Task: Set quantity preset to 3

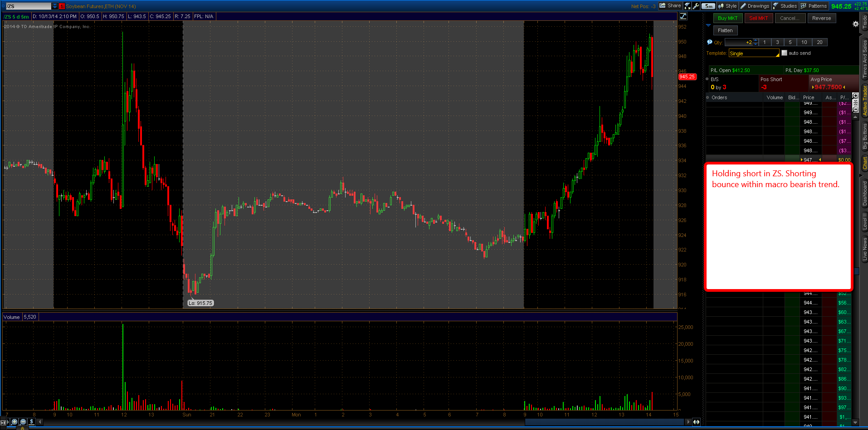Action: tap(777, 42)
